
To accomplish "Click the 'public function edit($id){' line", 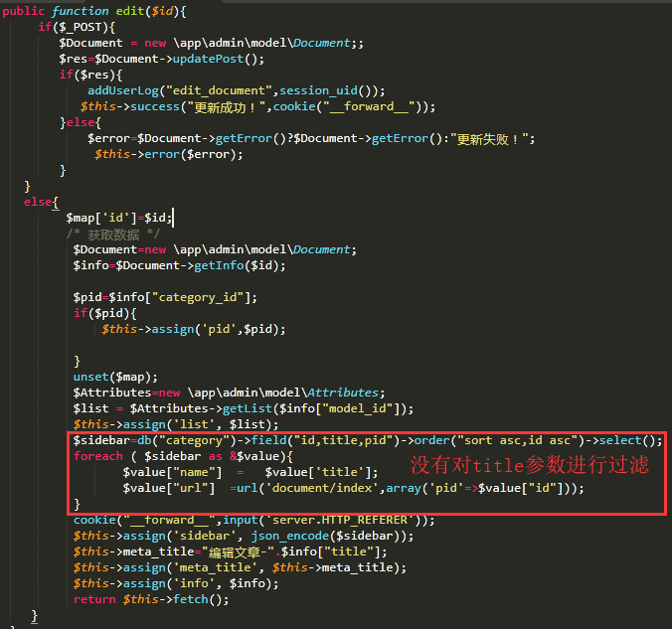I will pyautogui.click(x=94, y=11).
